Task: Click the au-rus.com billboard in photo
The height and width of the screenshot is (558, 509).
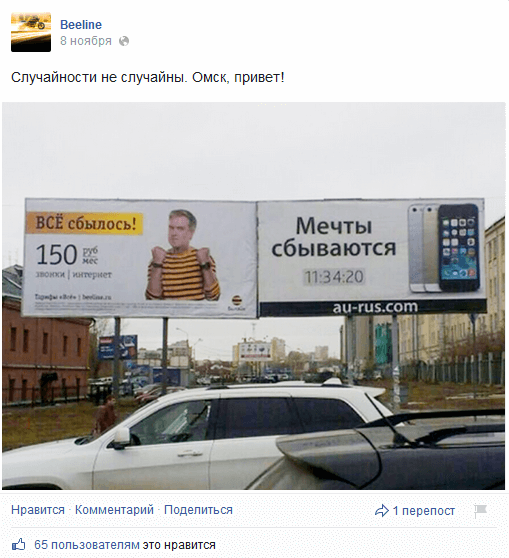Action: pyautogui.click(x=372, y=258)
